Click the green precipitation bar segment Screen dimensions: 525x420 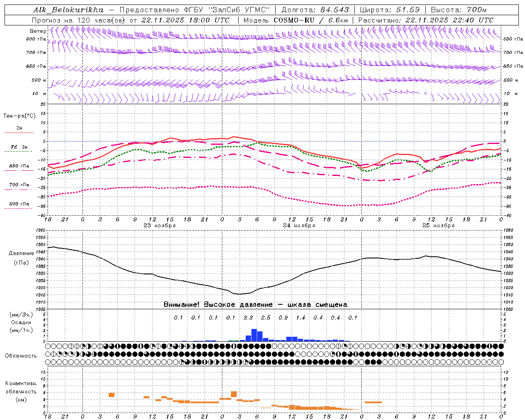click(x=233, y=340)
